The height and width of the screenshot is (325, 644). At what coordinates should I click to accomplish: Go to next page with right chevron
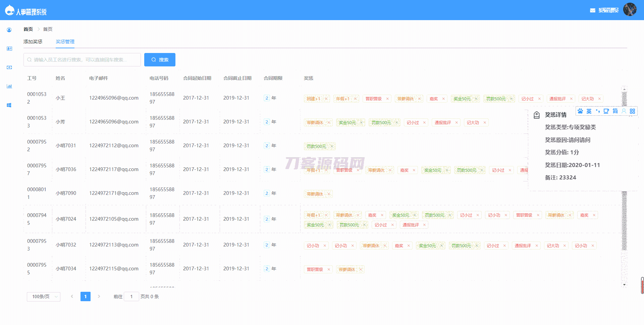pos(99,296)
